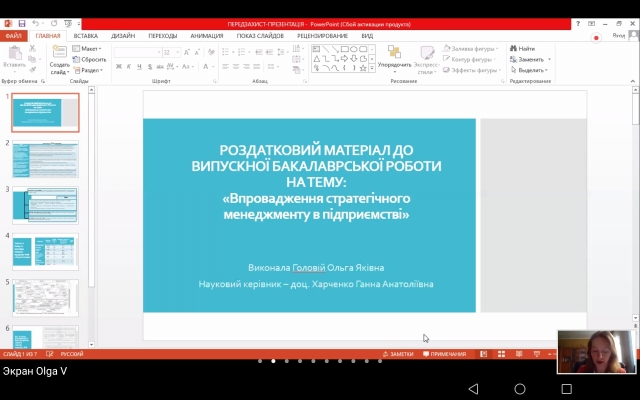Click the Сбросить reset slide icon

89,59
